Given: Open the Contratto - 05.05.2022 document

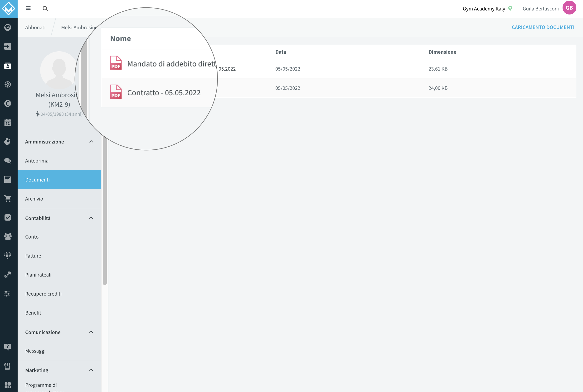Looking at the screenshot, I should click(164, 93).
